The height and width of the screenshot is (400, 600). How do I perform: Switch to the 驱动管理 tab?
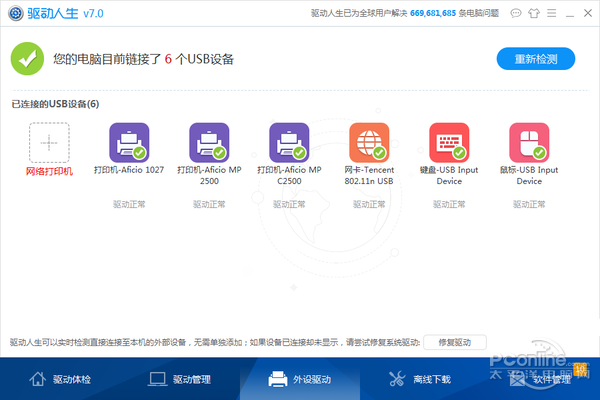coord(180,379)
